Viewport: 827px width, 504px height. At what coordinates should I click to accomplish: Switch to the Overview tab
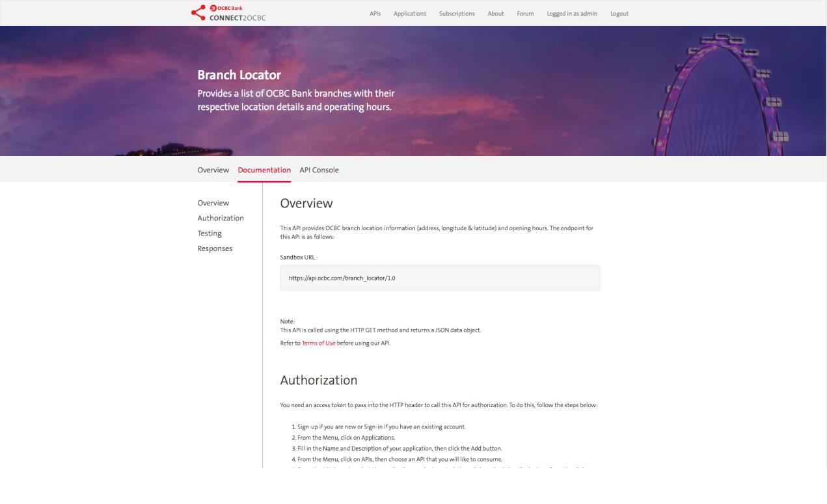pyautogui.click(x=213, y=170)
